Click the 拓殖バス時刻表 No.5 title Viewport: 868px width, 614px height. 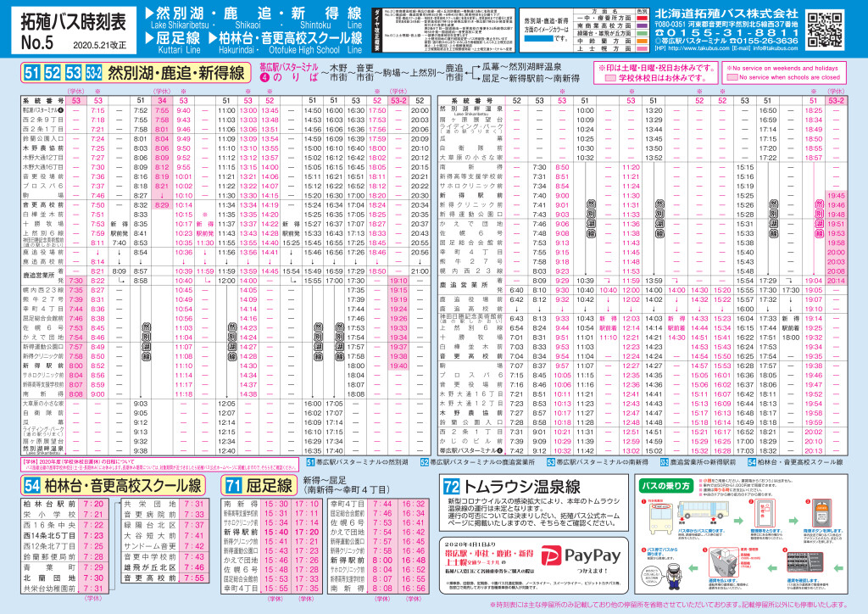[73, 31]
